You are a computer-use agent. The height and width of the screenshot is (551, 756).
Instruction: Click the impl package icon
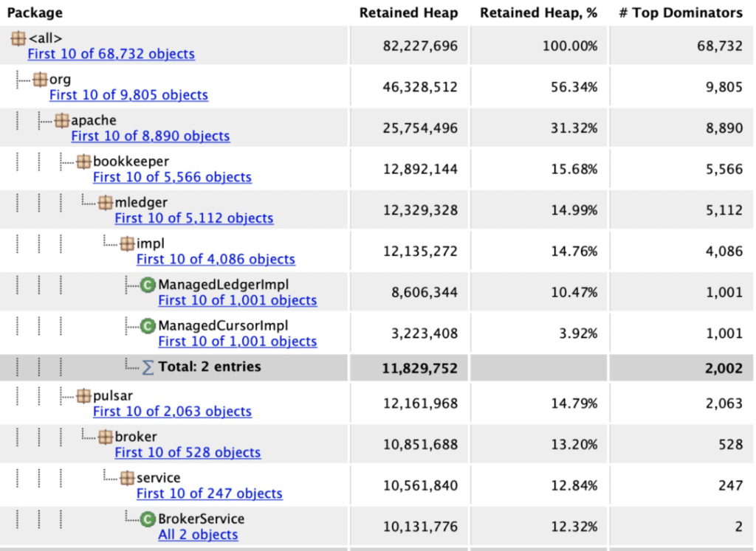click(127, 243)
